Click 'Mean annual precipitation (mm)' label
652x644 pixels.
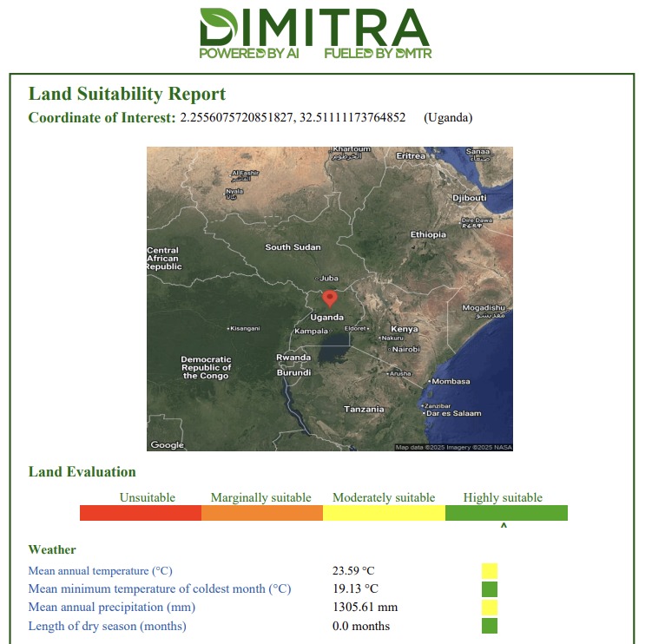112,608
